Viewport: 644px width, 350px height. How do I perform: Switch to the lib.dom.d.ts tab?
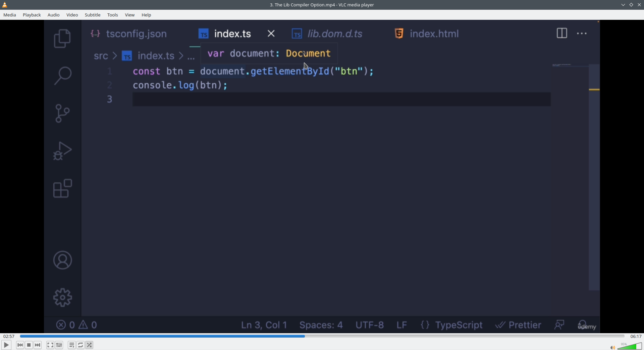click(327, 34)
